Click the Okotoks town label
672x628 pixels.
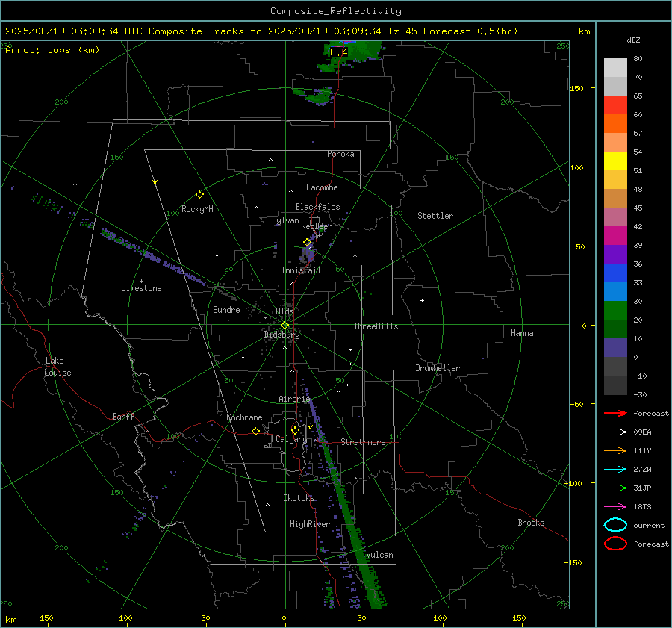pyautogui.click(x=299, y=497)
